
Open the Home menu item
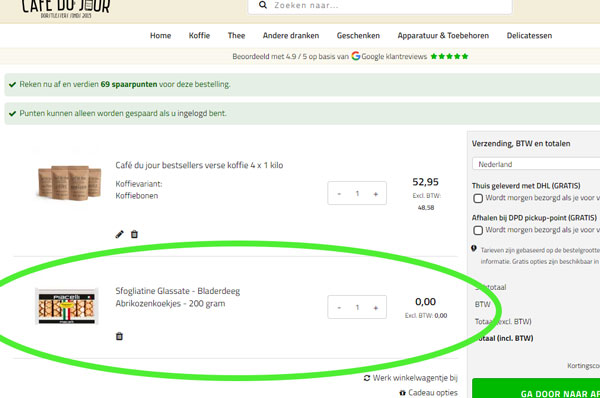coord(160,36)
